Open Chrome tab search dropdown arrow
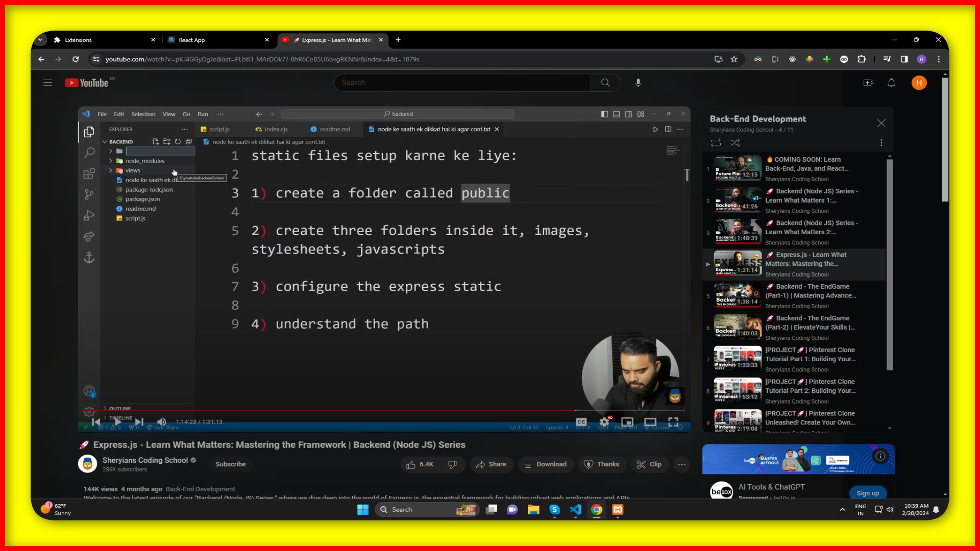 pyautogui.click(x=40, y=40)
